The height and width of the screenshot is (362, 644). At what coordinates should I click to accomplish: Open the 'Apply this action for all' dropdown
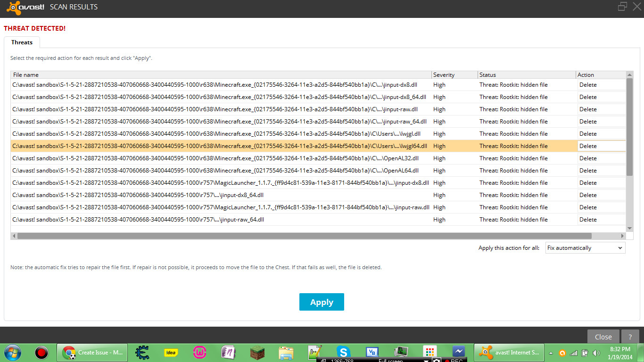tap(585, 248)
